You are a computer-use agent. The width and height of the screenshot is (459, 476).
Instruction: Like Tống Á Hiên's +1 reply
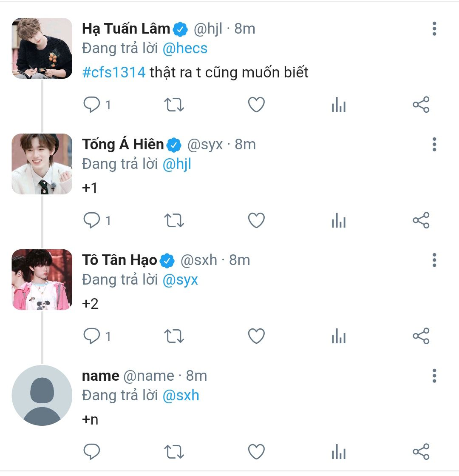point(256,220)
